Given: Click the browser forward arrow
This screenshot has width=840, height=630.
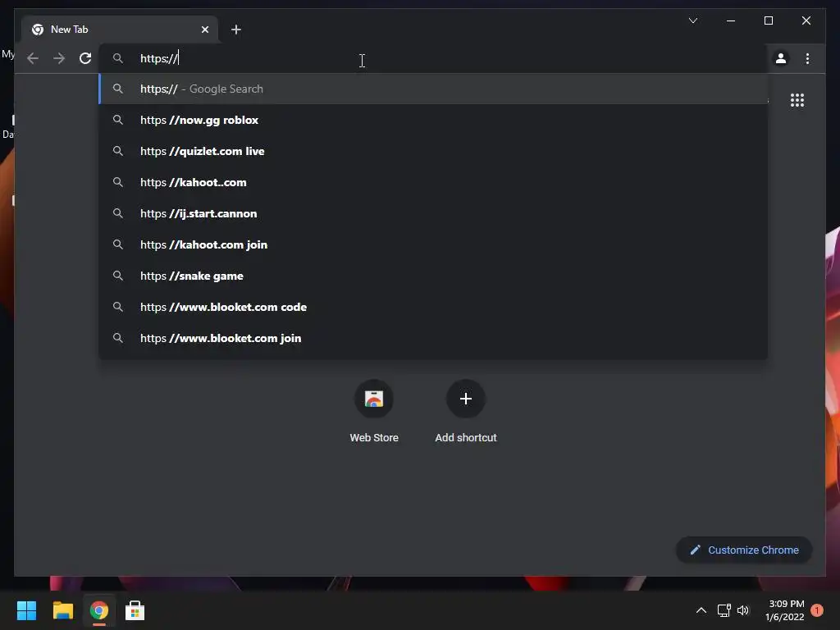Looking at the screenshot, I should [59, 58].
